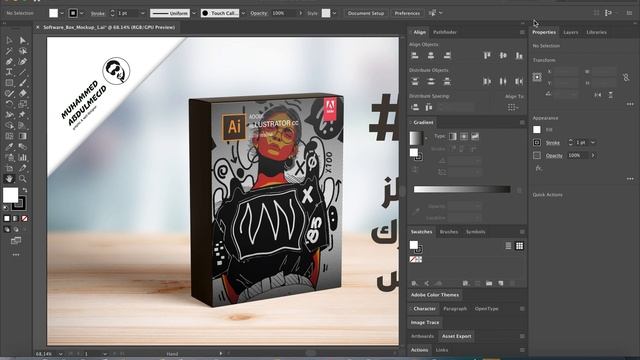Select the Zoom magnifier tool
640x360 pixels.
23,178
